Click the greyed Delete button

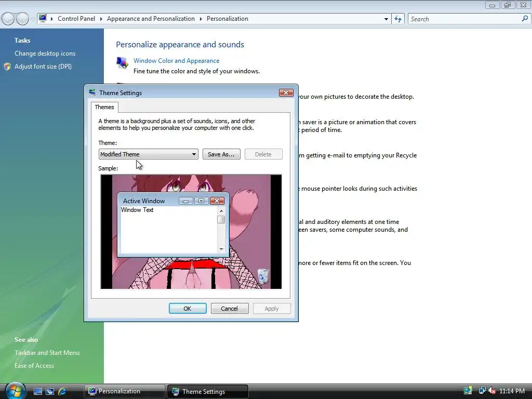point(263,154)
